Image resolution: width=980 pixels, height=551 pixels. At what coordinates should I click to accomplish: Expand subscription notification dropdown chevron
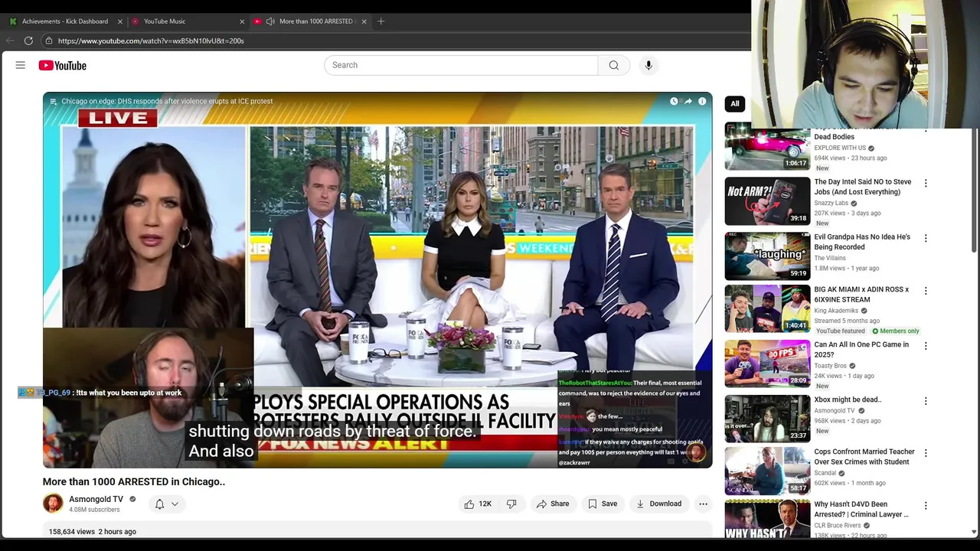click(175, 504)
